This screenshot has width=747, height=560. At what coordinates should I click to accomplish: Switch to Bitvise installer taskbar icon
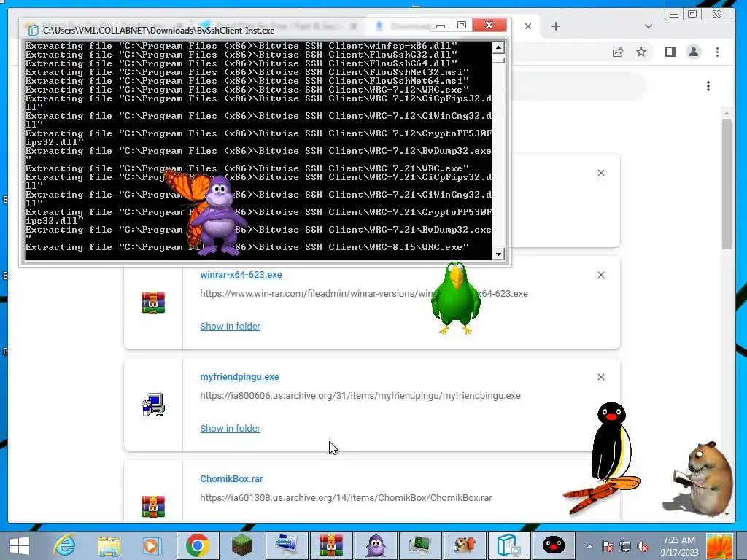pyautogui.click(x=508, y=545)
